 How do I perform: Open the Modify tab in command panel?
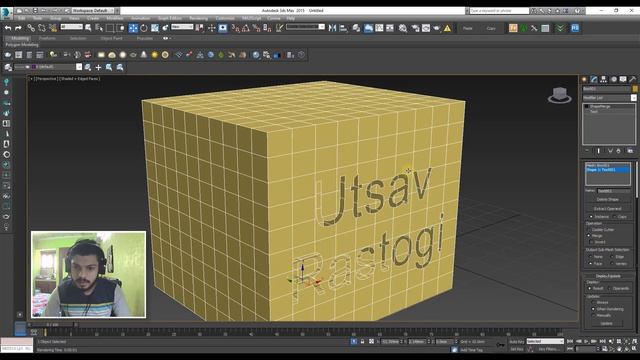coord(594,79)
